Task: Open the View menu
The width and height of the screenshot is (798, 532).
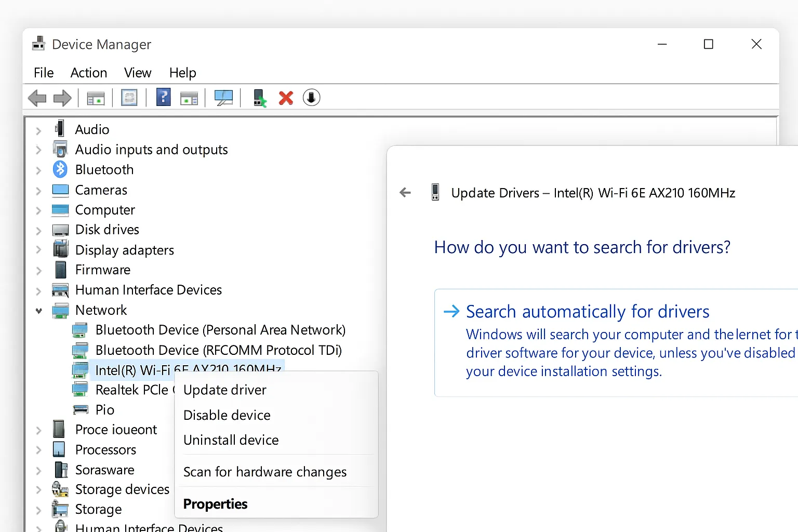Action: [138, 73]
